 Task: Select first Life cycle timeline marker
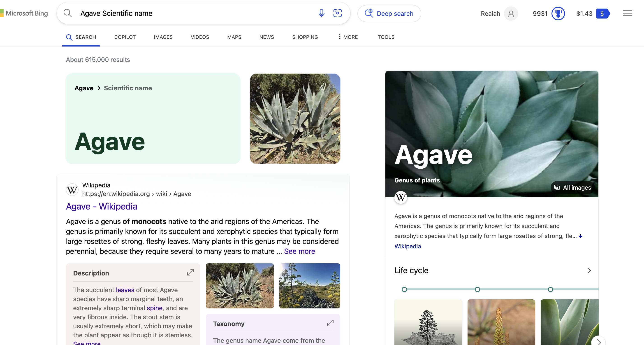click(x=404, y=289)
